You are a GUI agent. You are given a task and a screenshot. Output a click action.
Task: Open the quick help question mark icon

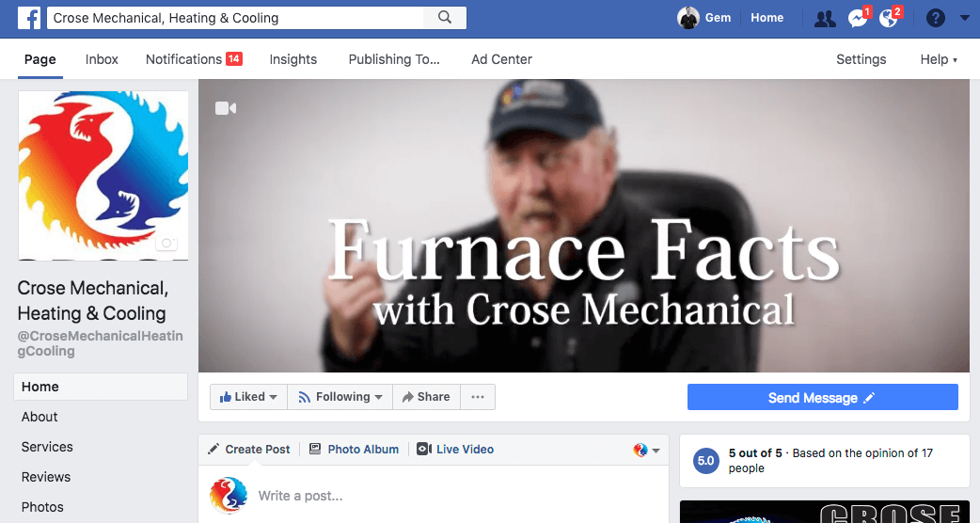935,18
